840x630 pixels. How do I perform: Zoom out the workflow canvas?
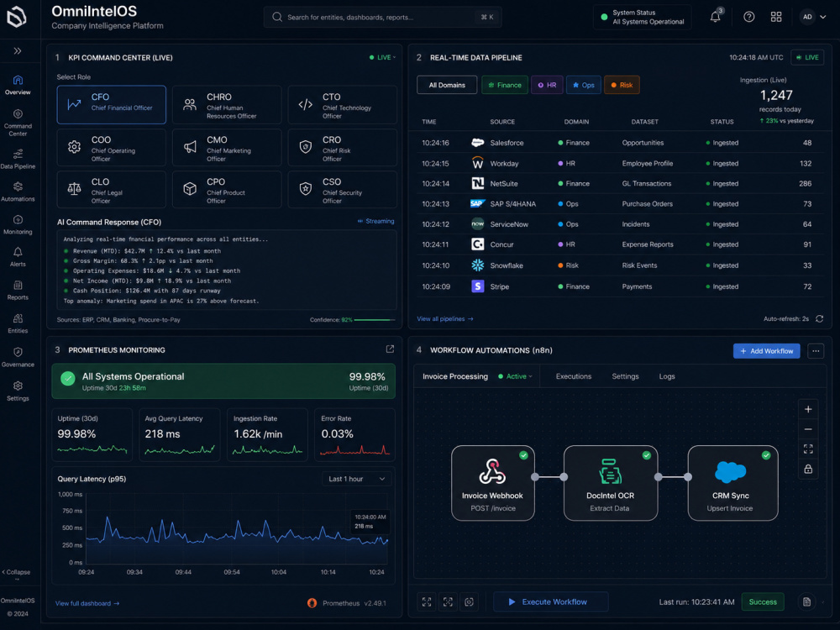(x=808, y=429)
